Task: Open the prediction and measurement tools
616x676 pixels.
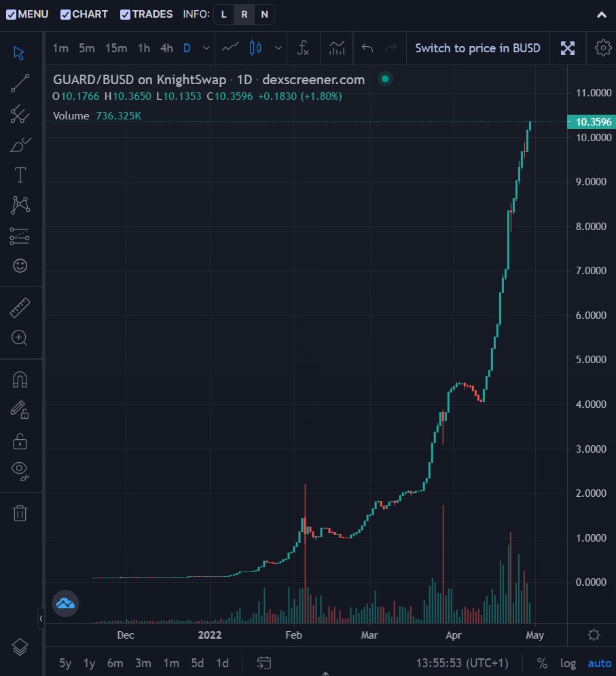Action: [20, 236]
